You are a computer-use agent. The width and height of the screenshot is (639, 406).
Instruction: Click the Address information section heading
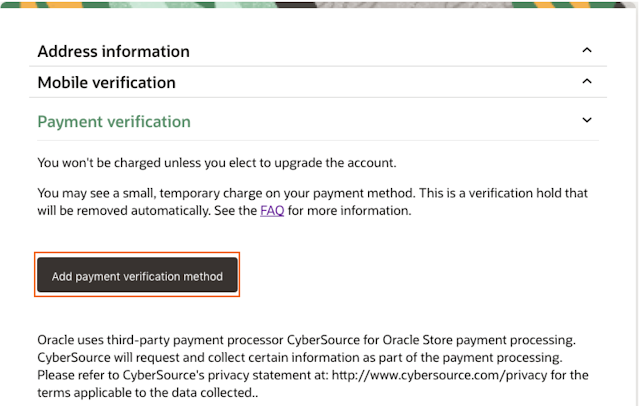point(113,51)
